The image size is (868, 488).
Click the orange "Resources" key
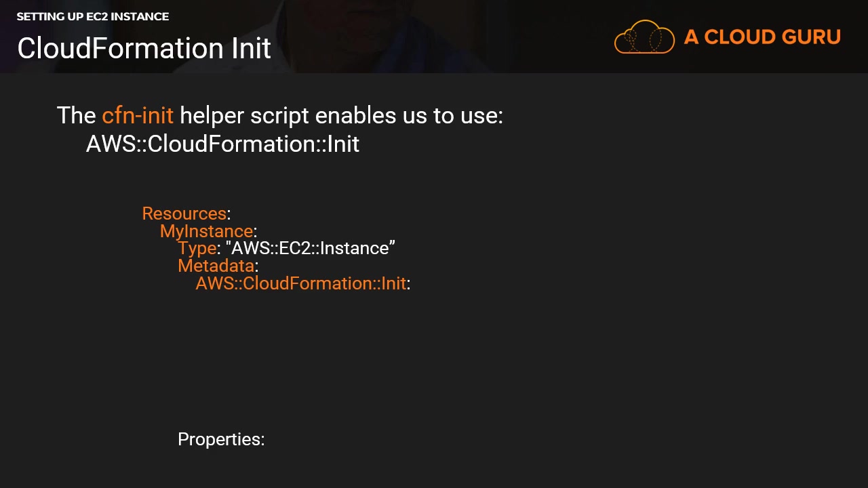coord(184,213)
